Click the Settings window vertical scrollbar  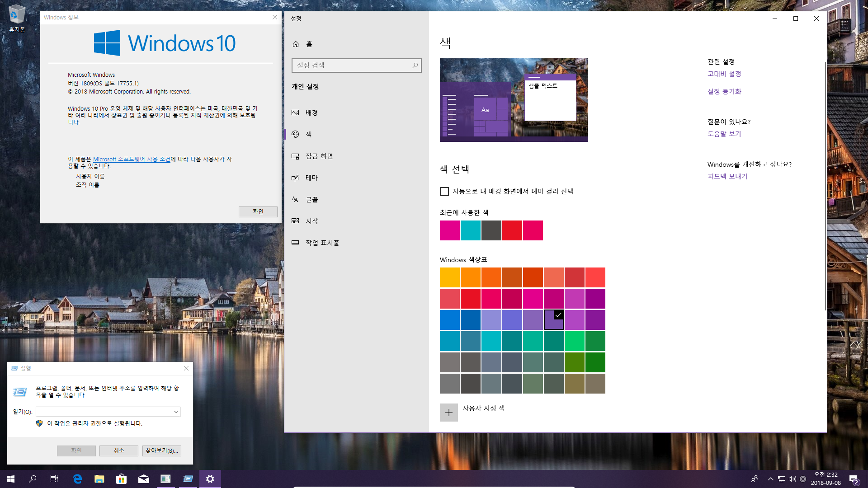[825, 185]
